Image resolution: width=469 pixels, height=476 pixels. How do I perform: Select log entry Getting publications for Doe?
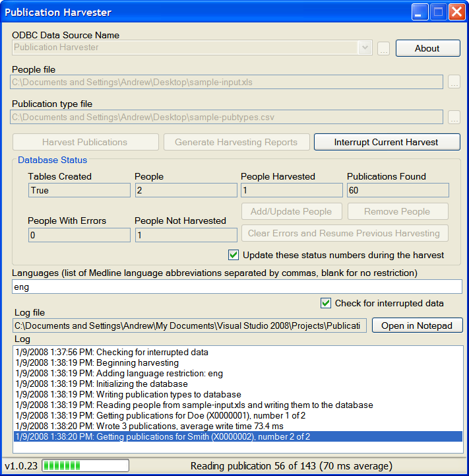pos(238,415)
